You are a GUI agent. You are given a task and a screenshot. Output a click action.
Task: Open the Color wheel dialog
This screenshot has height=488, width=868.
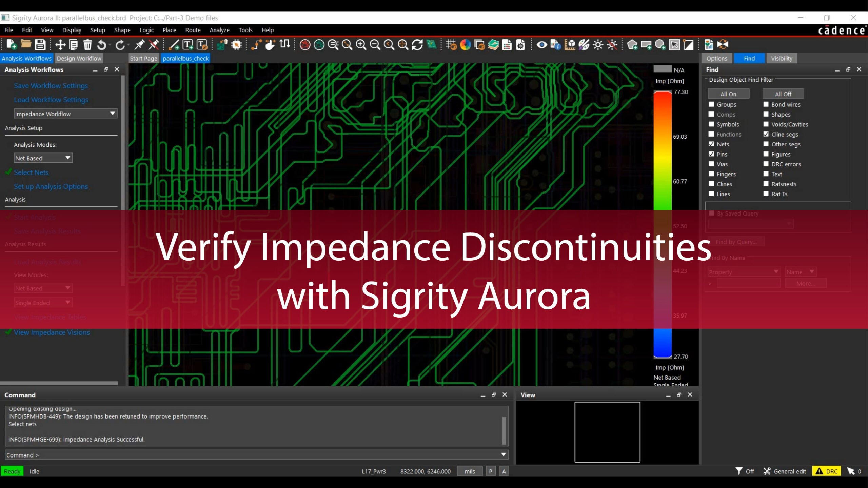466,44
